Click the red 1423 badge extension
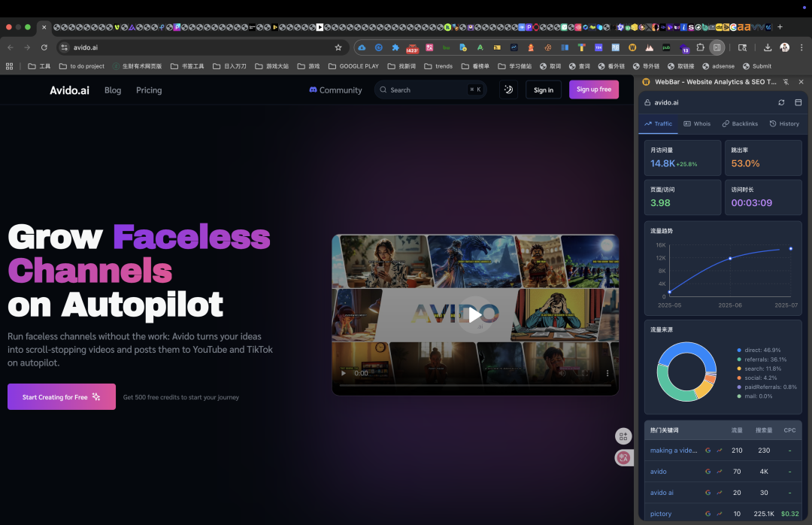Screen dimensions: 812x525 pos(412,48)
